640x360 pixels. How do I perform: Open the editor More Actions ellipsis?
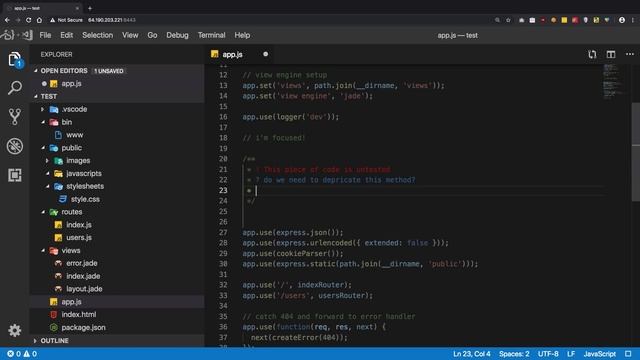(x=630, y=54)
